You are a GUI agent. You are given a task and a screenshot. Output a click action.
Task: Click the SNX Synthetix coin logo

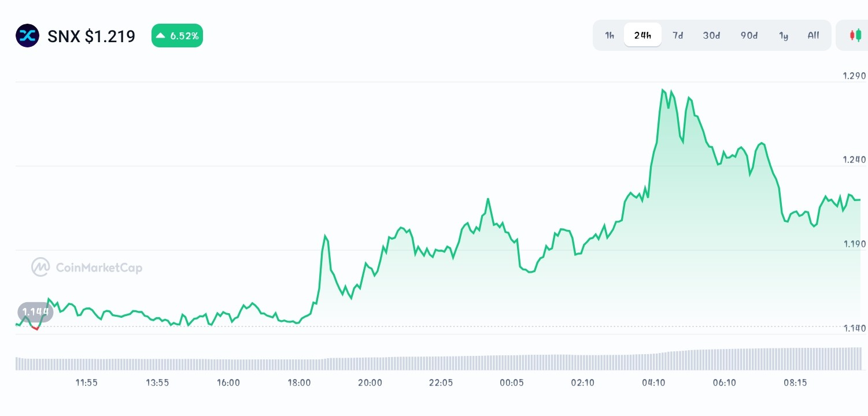(x=27, y=36)
